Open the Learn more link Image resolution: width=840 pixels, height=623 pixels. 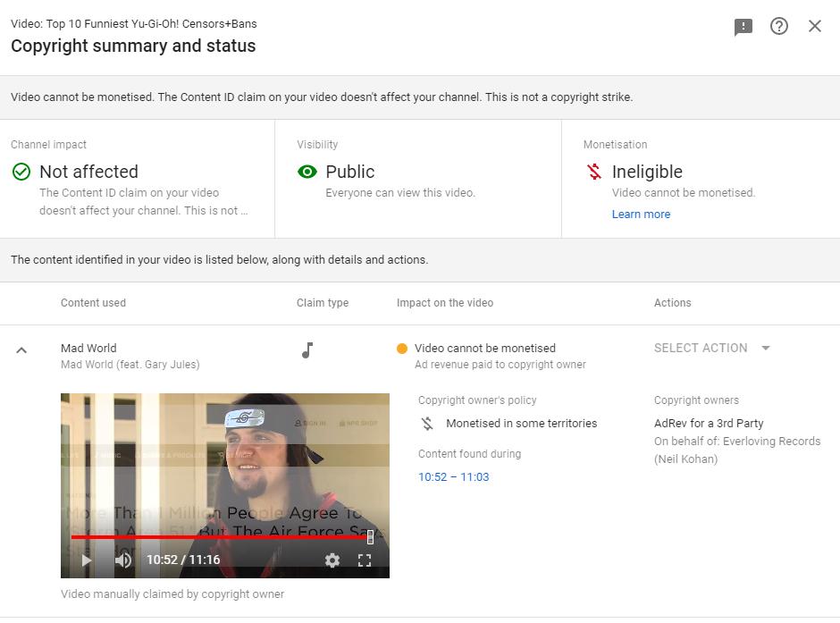click(641, 215)
